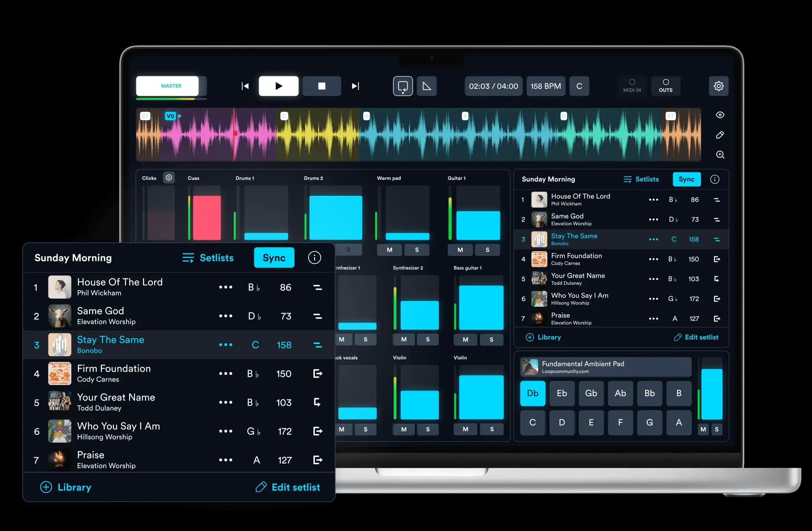
Task: Toggle the OUTS indicator on
Action: [x=666, y=86]
